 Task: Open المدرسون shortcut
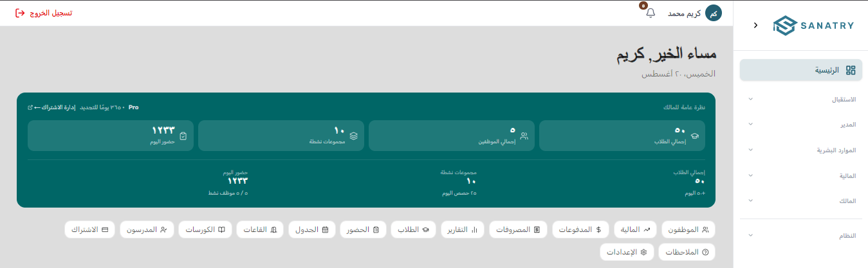point(147,229)
